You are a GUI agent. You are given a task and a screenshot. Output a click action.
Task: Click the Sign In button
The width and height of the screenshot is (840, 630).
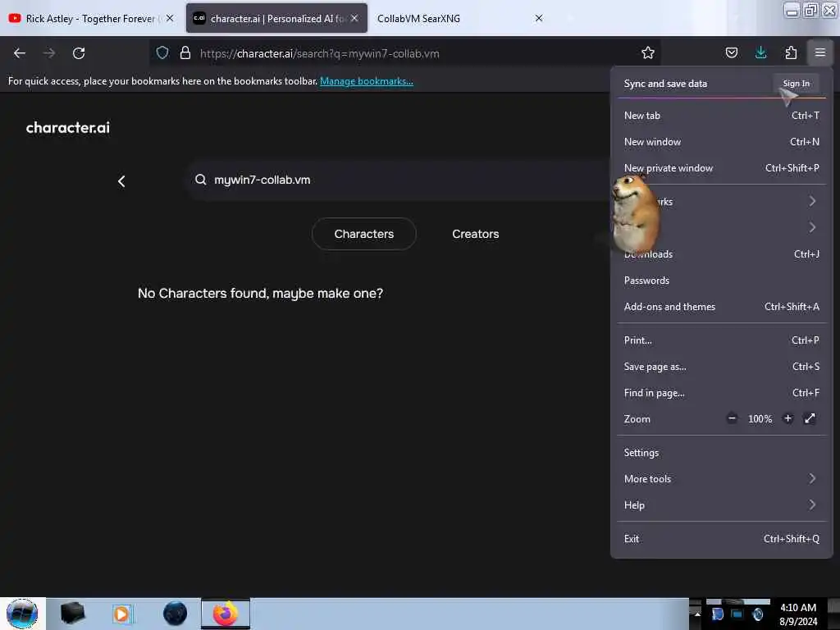click(796, 84)
